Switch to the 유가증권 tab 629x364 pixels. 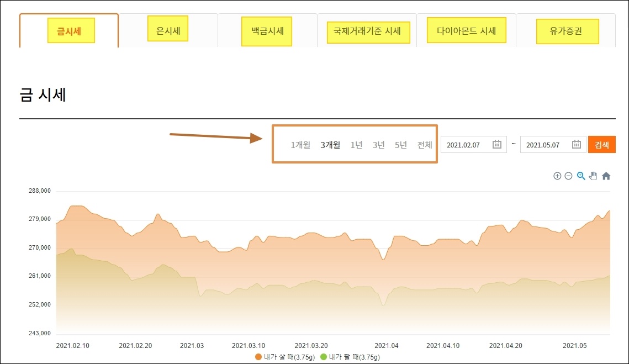tap(566, 31)
